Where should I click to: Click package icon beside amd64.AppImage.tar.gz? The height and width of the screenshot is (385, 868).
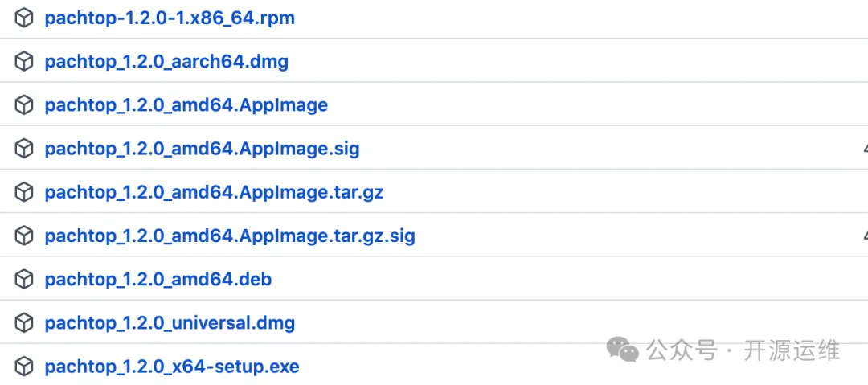click(x=24, y=192)
